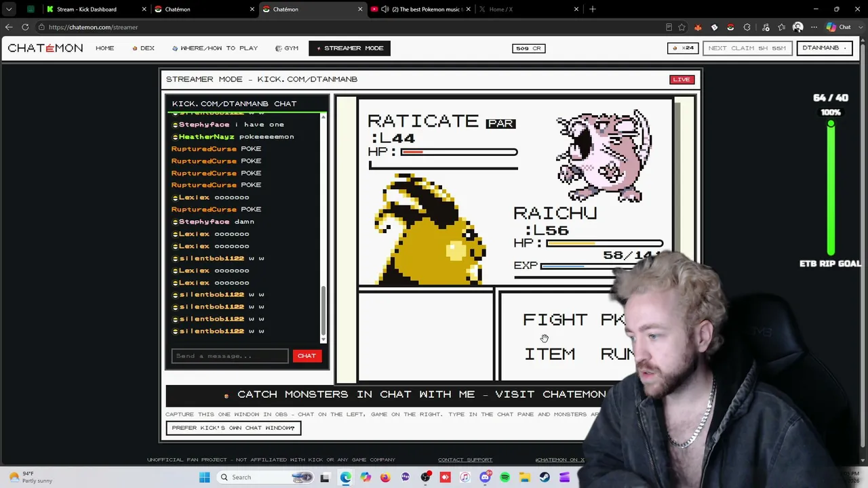This screenshot has height=488, width=868.
Task: Click the RATICATE name in battle
Action: [x=423, y=121]
